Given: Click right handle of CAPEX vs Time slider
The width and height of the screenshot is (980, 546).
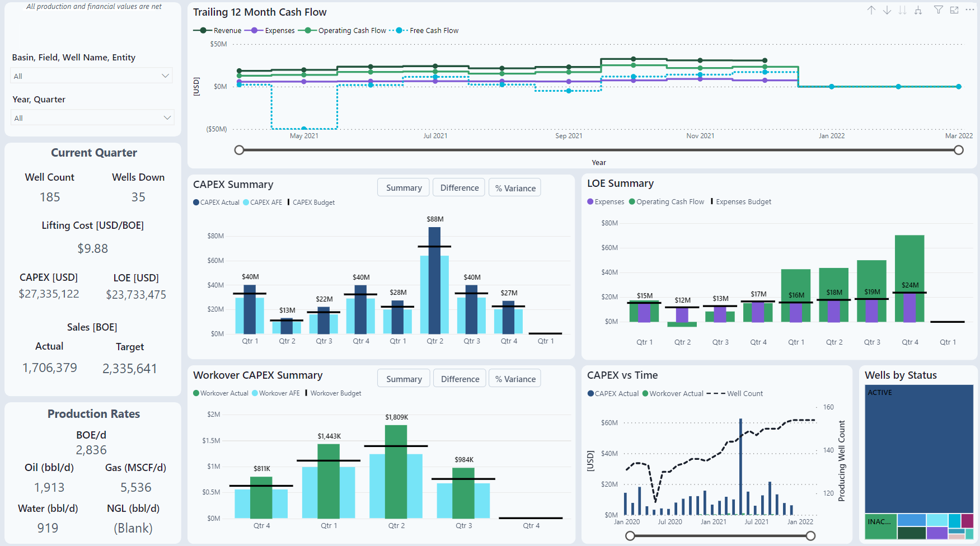Looking at the screenshot, I should [810, 536].
